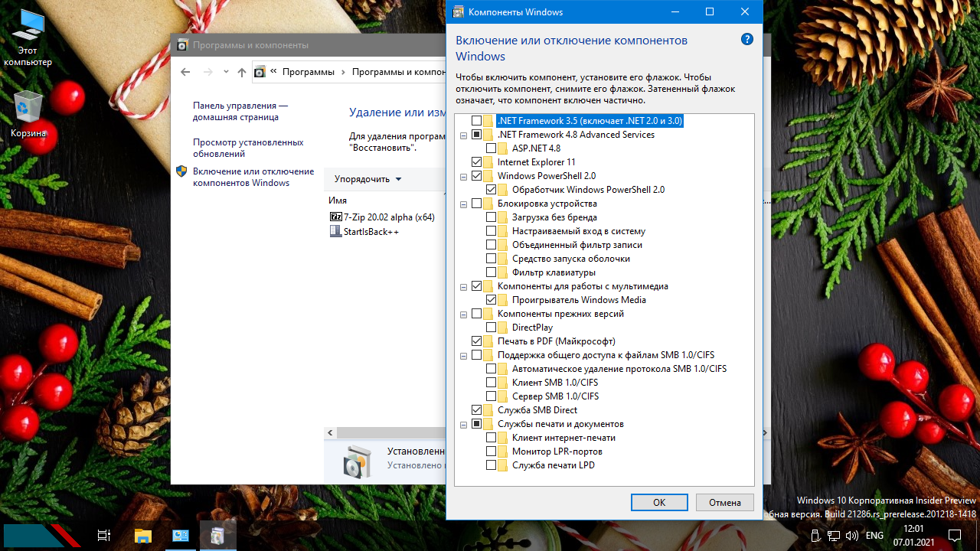Click the Task View taskbar icon
The width and height of the screenshot is (980, 551).
104,535
